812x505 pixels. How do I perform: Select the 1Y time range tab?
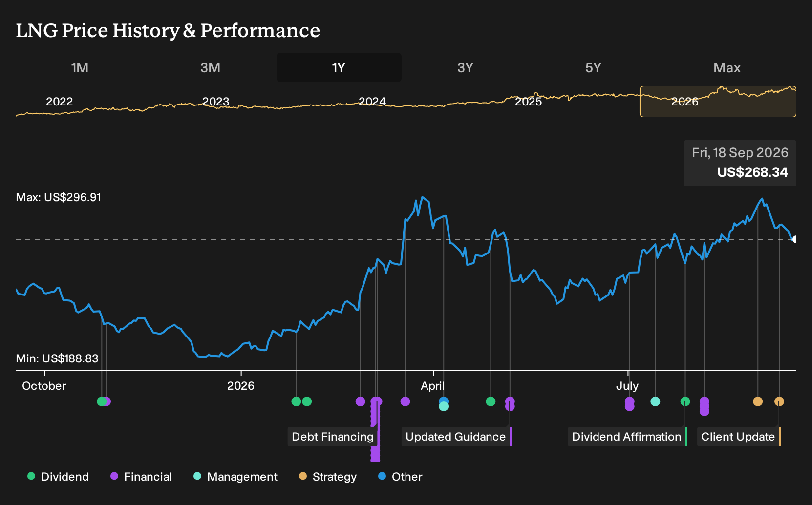(x=339, y=67)
